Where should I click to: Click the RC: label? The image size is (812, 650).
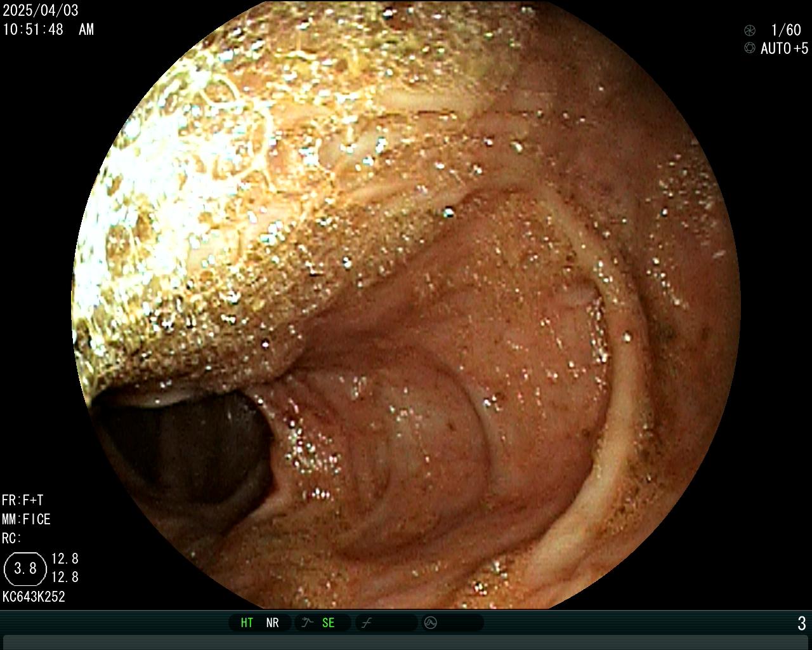coord(11,538)
